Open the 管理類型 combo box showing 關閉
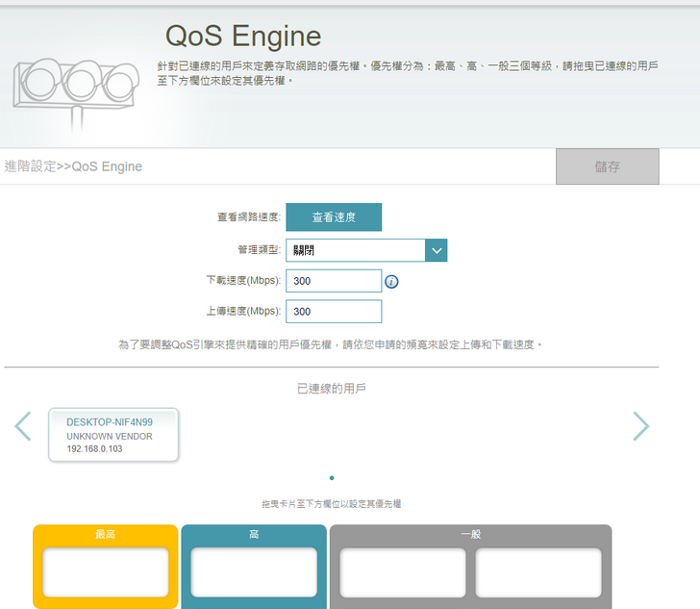The width and height of the screenshot is (700, 609). click(356, 250)
